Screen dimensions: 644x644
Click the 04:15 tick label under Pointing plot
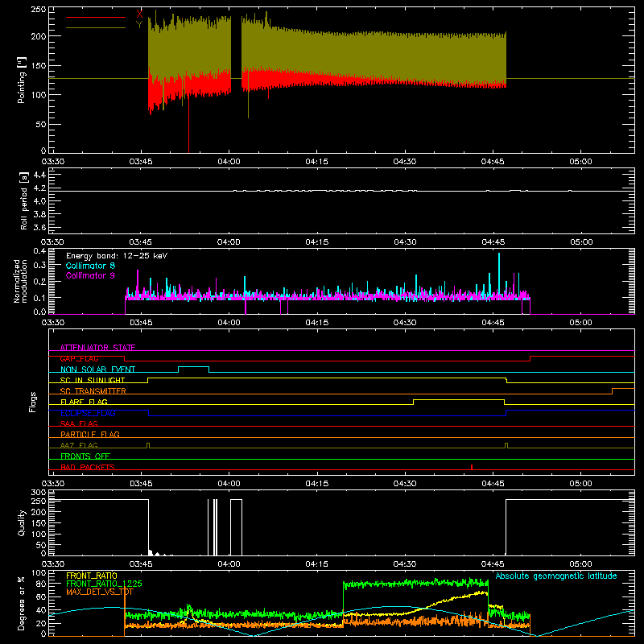[x=316, y=162]
